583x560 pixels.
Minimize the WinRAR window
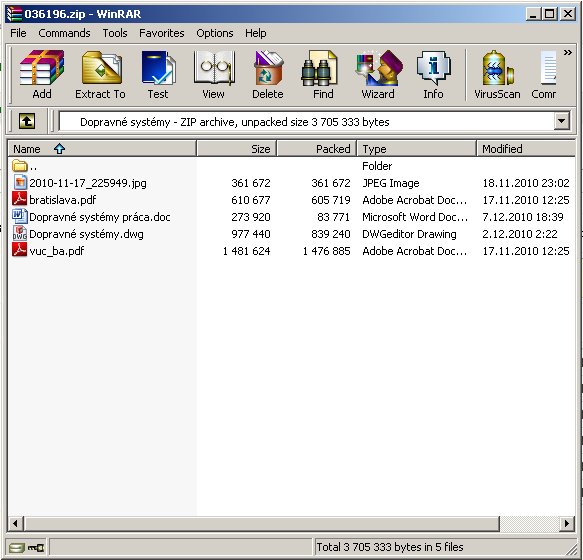point(533,14)
